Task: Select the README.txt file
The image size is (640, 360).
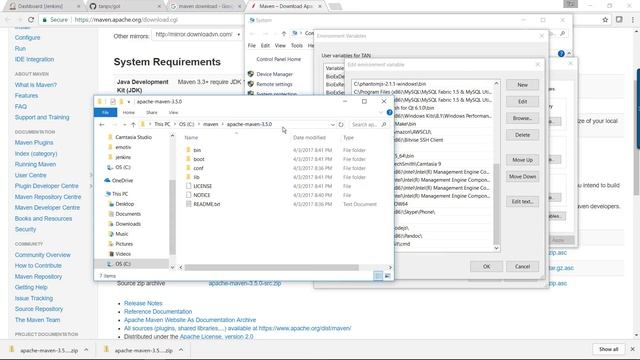Action: tap(207, 204)
